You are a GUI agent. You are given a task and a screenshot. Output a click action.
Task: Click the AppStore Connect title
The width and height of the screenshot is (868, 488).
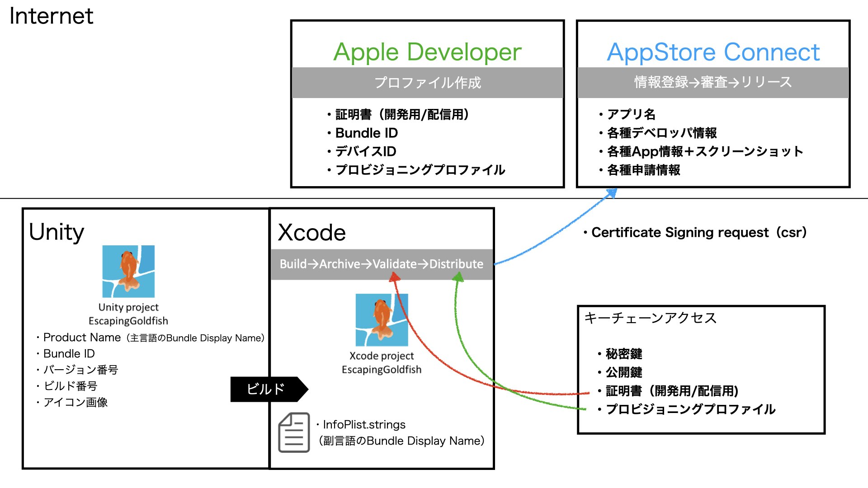[713, 52]
